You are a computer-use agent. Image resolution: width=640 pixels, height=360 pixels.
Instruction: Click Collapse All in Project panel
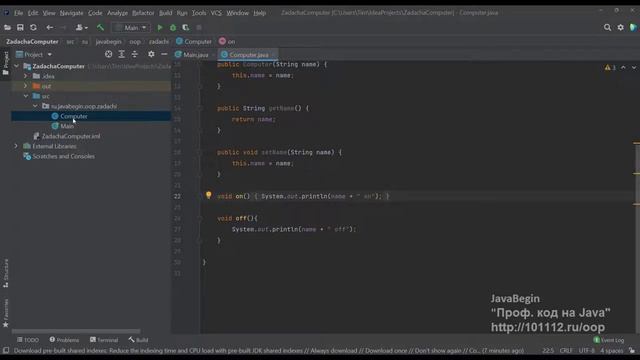click(135, 54)
